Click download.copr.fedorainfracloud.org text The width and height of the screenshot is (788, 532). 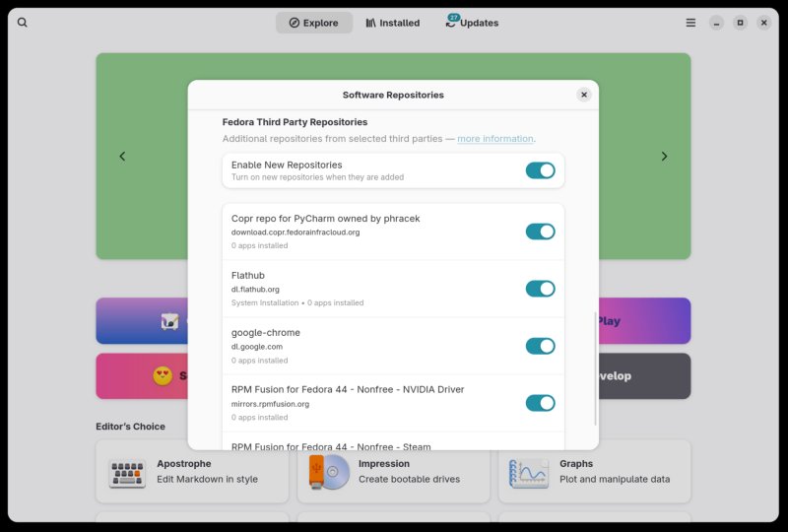point(295,233)
